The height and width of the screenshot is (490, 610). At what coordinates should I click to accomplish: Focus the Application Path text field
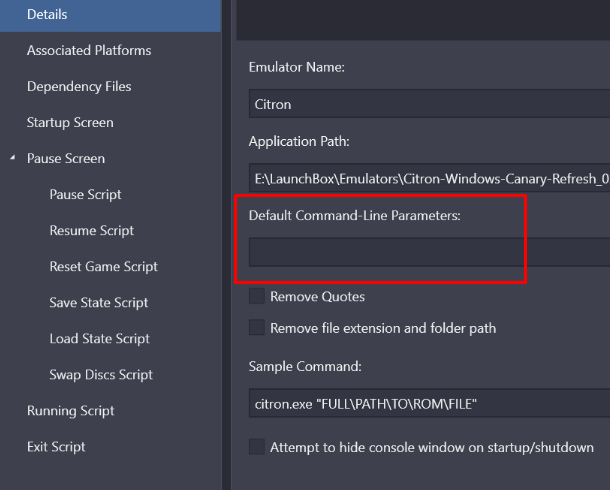[429, 178]
